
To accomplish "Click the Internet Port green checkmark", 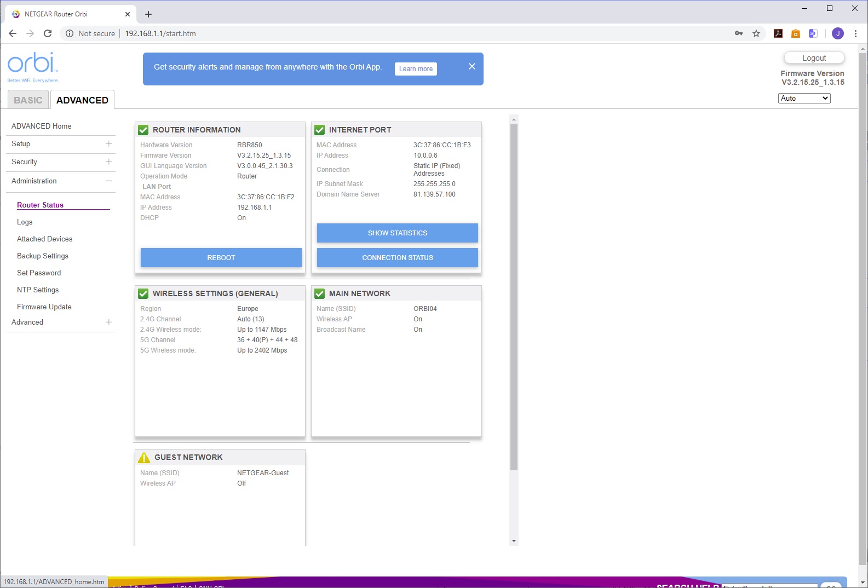I will (320, 130).
